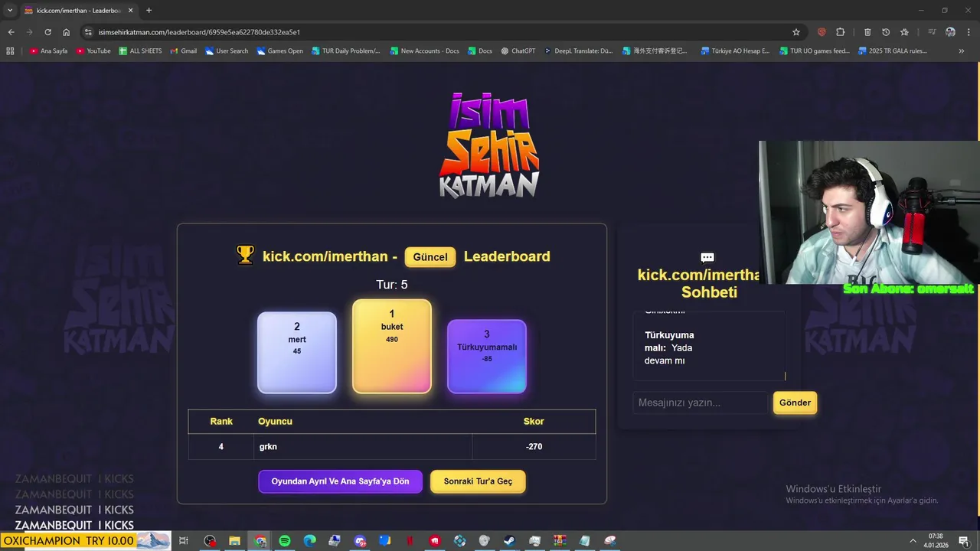This screenshot has height=551, width=980.
Task: Select the second-place mert podium card
Action: (x=297, y=352)
